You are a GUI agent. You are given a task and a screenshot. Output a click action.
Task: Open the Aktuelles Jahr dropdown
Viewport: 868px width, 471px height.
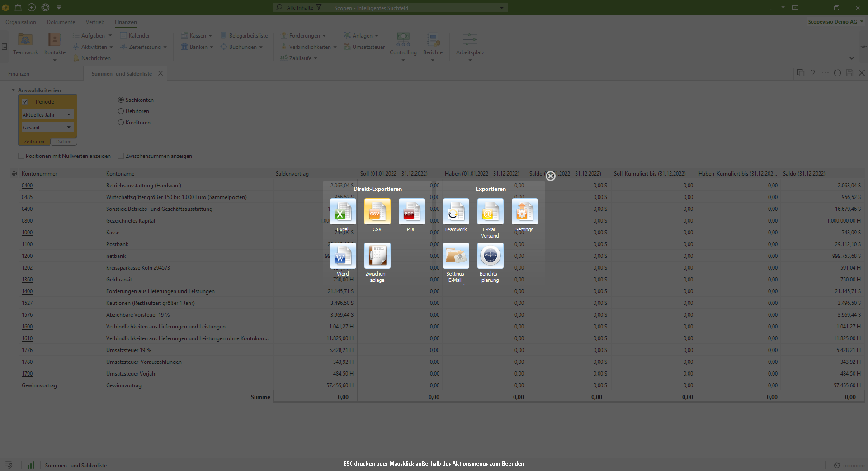[47, 115]
